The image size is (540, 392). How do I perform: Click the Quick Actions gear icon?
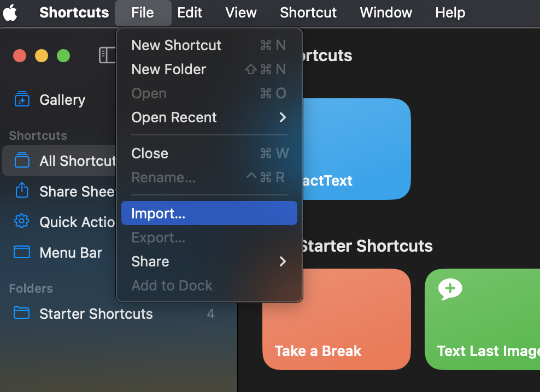(22, 221)
